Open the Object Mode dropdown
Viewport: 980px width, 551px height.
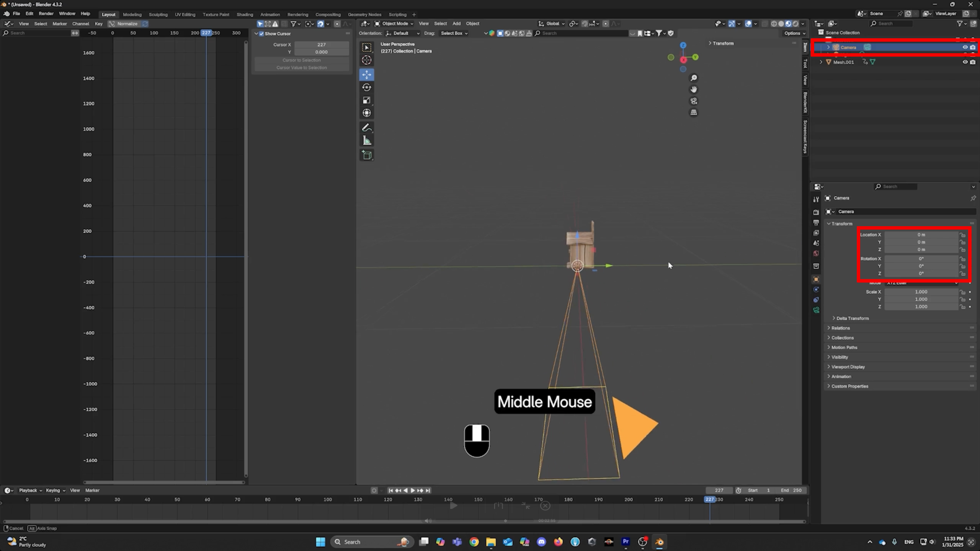pos(394,24)
